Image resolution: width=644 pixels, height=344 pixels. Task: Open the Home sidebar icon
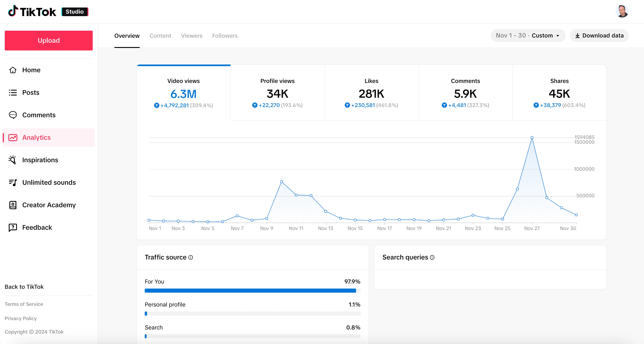point(13,70)
